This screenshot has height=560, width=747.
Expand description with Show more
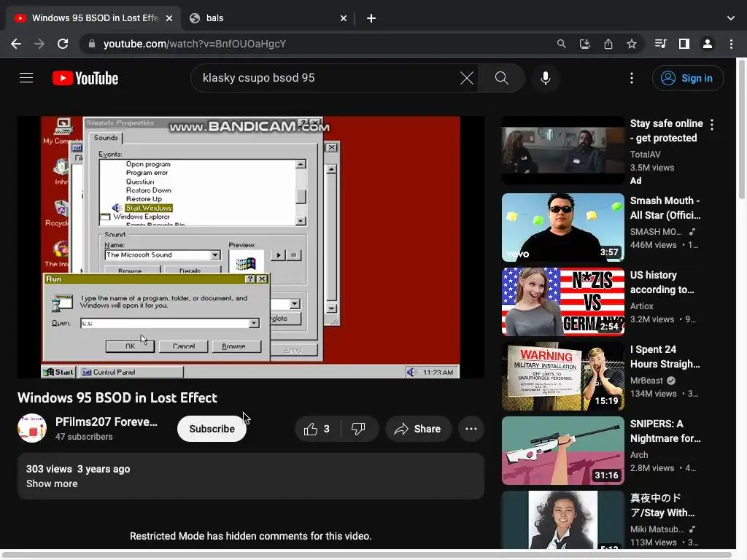pos(52,483)
